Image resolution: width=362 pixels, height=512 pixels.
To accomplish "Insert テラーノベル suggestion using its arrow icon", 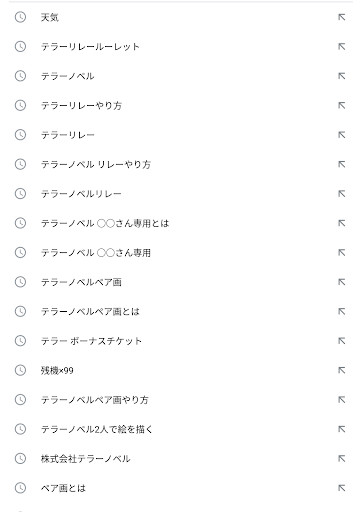I will point(341,76).
